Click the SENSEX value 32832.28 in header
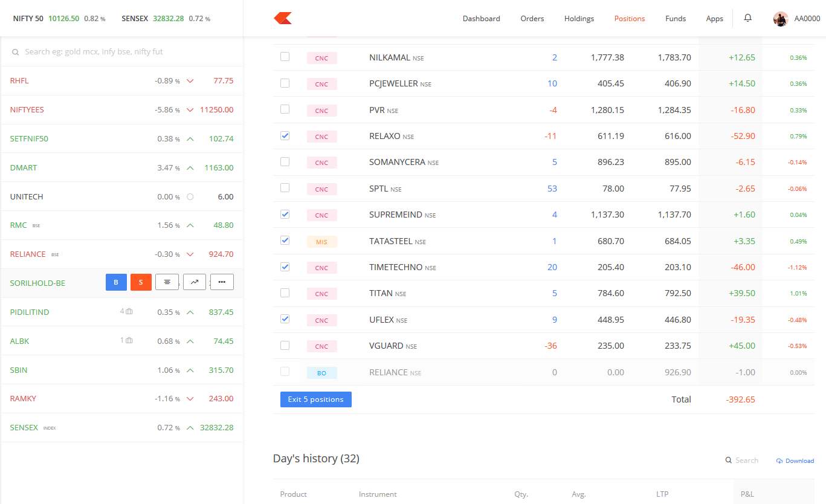This screenshot has height=504, width=826. [x=168, y=19]
